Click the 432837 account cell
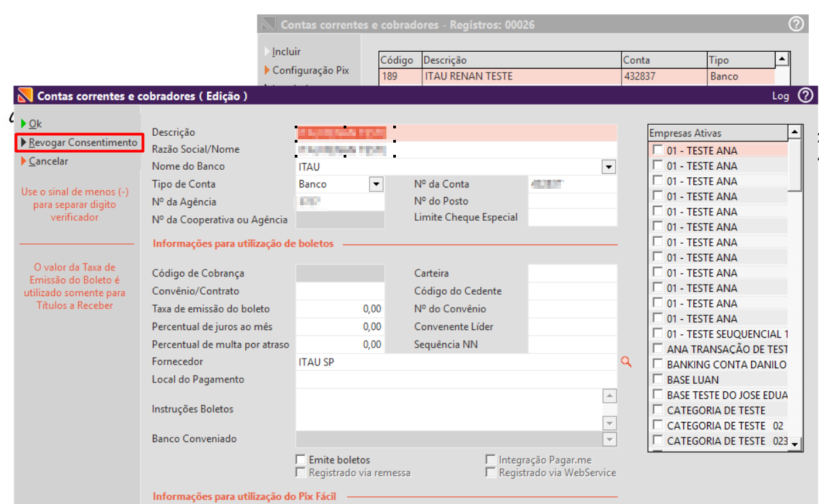The height and width of the screenshot is (504, 819). 664,76
